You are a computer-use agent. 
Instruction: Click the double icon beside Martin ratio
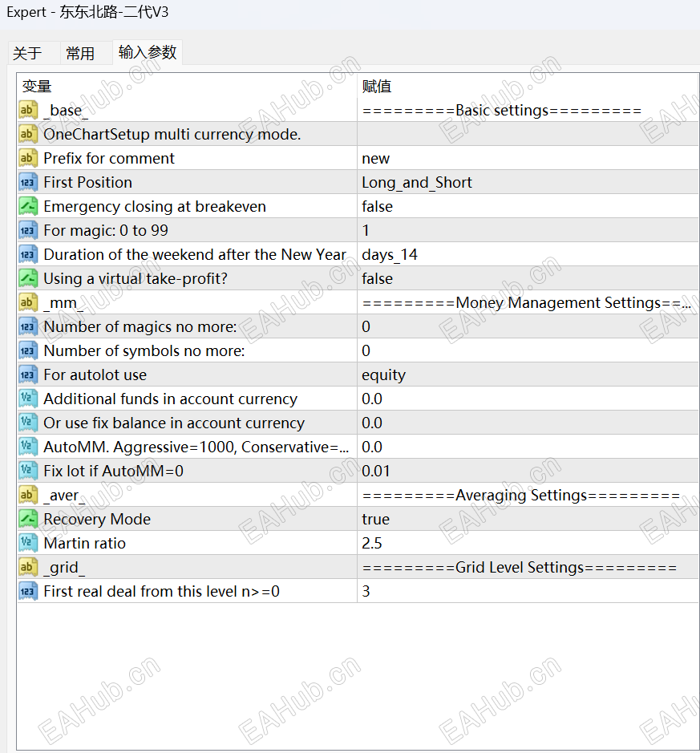[28, 543]
